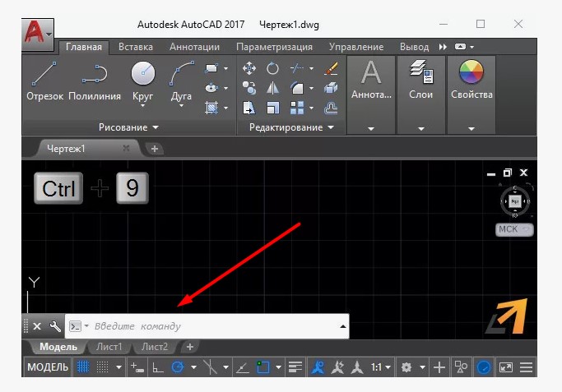The image size is (562, 392).
Task: Click the ViewCube navigation control
Action: [515, 201]
